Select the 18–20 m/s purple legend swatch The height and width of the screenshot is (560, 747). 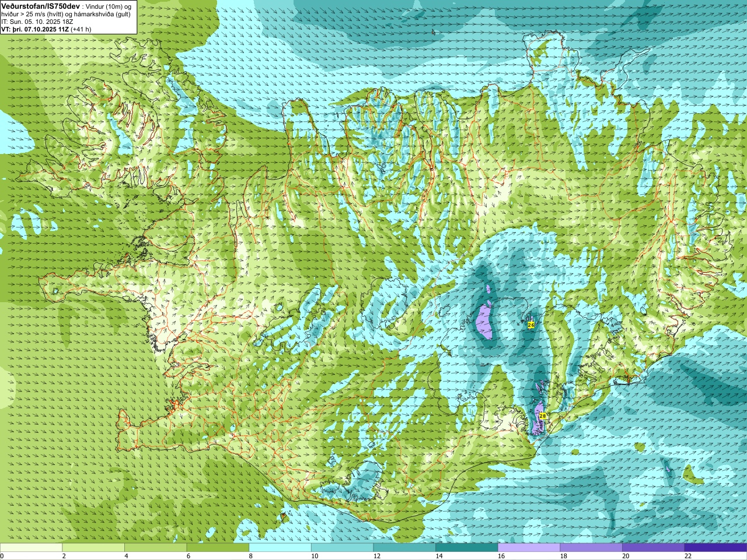tap(591, 548)
